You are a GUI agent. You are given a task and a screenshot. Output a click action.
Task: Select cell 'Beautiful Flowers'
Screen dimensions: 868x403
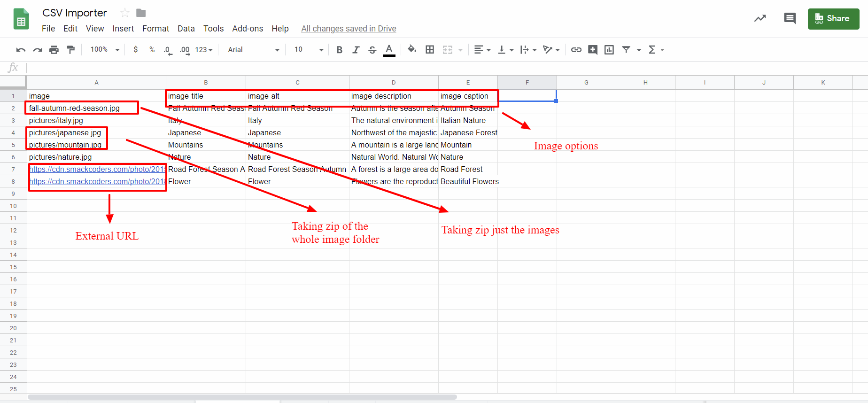point(468,181)
